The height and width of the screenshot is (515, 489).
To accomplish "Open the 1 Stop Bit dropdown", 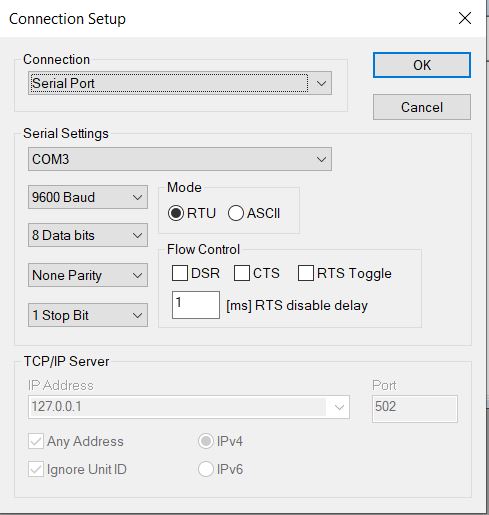I will pos(88,315).
